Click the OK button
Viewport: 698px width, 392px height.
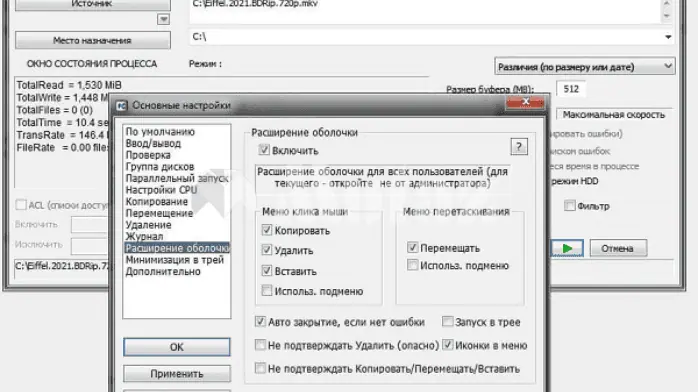177,347
